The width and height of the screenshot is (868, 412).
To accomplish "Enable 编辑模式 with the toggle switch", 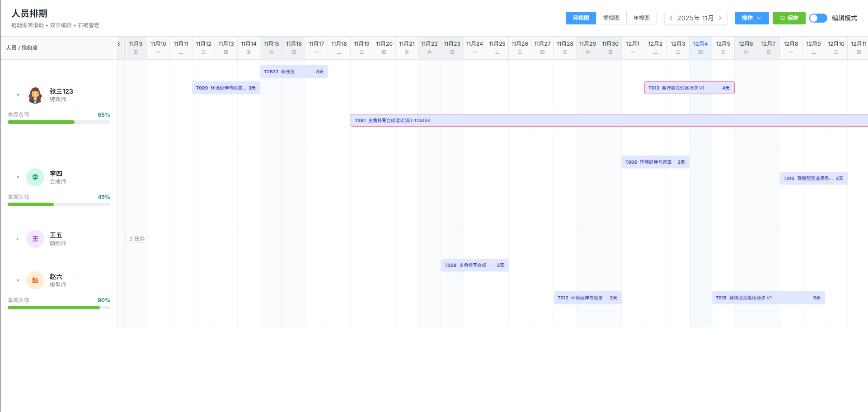I will pos(818,18).
